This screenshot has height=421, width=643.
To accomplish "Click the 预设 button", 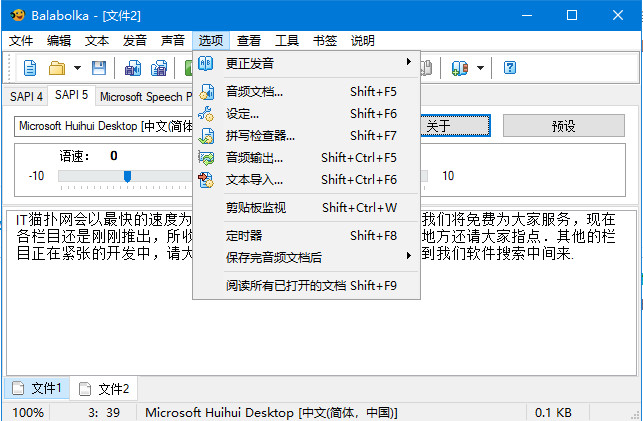I will (563, 126).
